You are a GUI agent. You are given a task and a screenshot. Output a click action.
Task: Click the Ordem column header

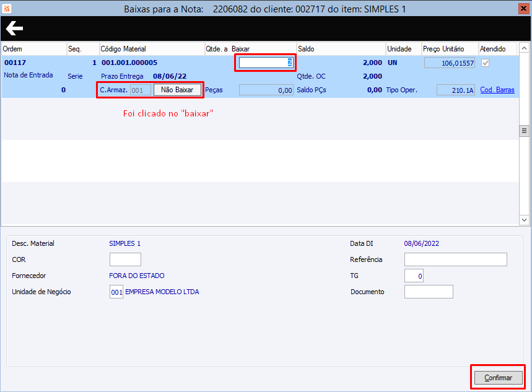34,49
